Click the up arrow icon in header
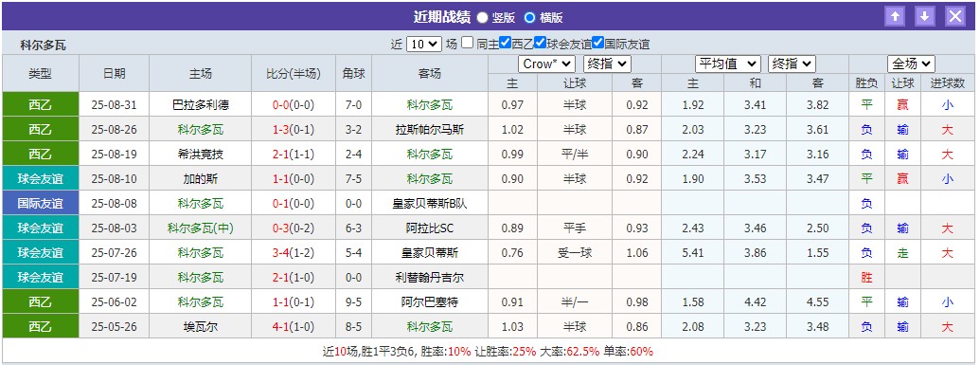The height and width of the screenshot is (365, 980). click(895, 17)
